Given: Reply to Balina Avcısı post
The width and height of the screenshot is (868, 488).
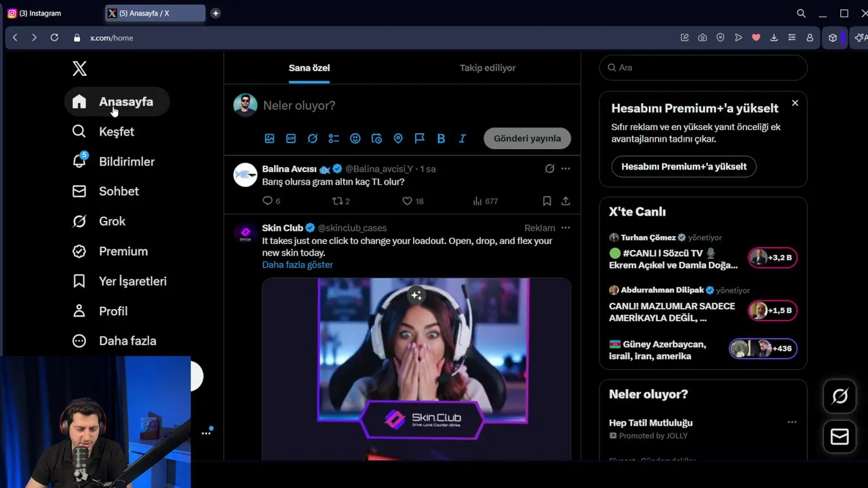Looking at the screenshot, I should pyautogui.click(x=271, y=201).
